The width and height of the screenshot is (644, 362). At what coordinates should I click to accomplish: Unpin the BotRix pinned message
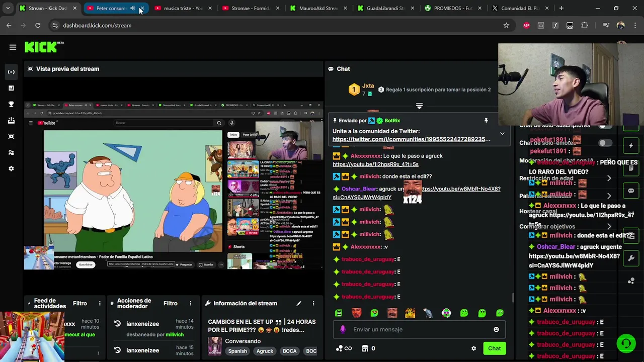click(486, 121)
